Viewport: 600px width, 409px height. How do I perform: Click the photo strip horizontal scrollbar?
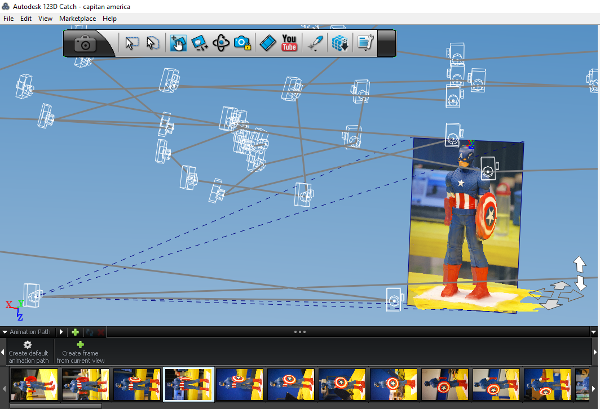point(55,406)
